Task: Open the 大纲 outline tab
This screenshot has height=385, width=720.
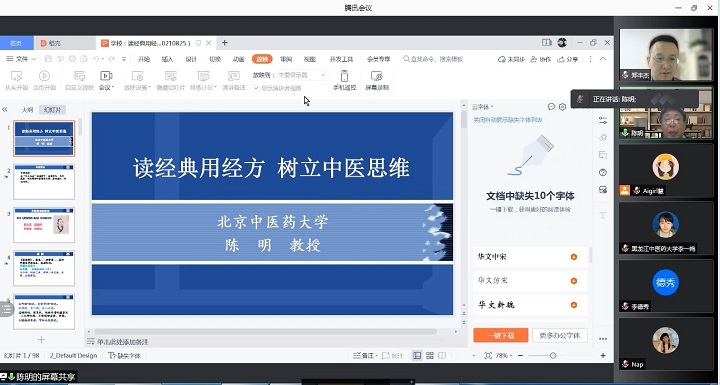Action: point(27,110)
